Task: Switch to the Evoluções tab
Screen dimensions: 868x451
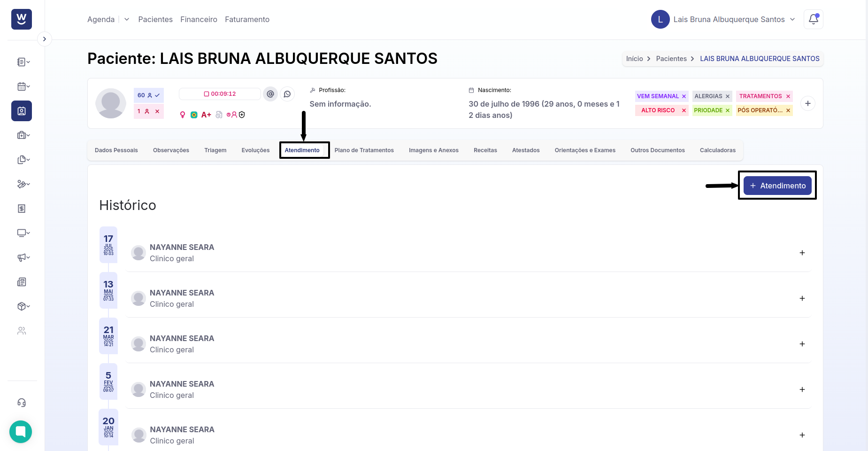Action: click(255, 150)
